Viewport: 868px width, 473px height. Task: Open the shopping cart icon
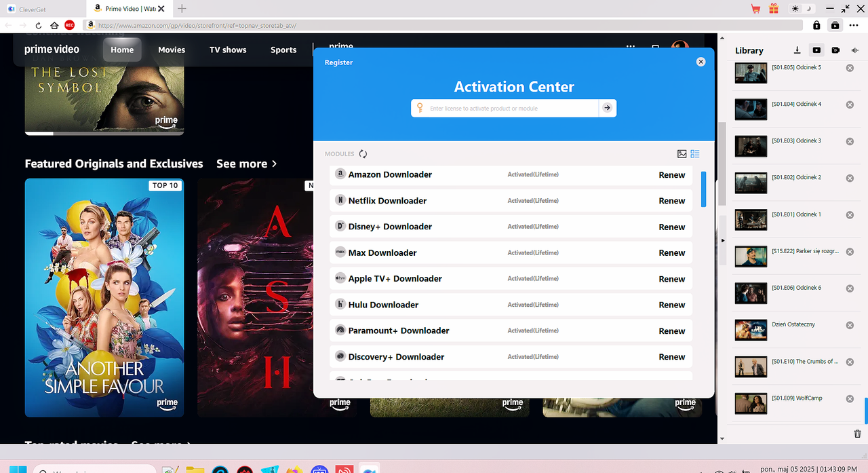pyautogui.click(x=755, y=9)
